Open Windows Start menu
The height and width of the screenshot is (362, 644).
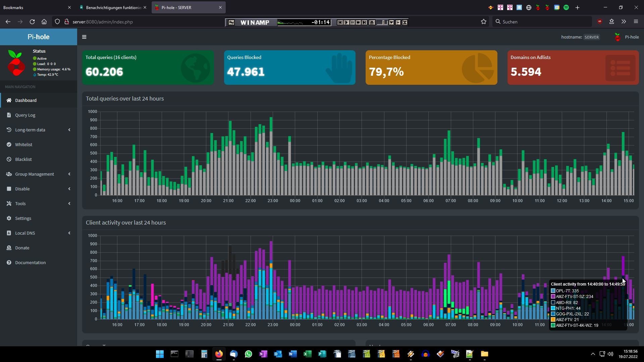160,354
